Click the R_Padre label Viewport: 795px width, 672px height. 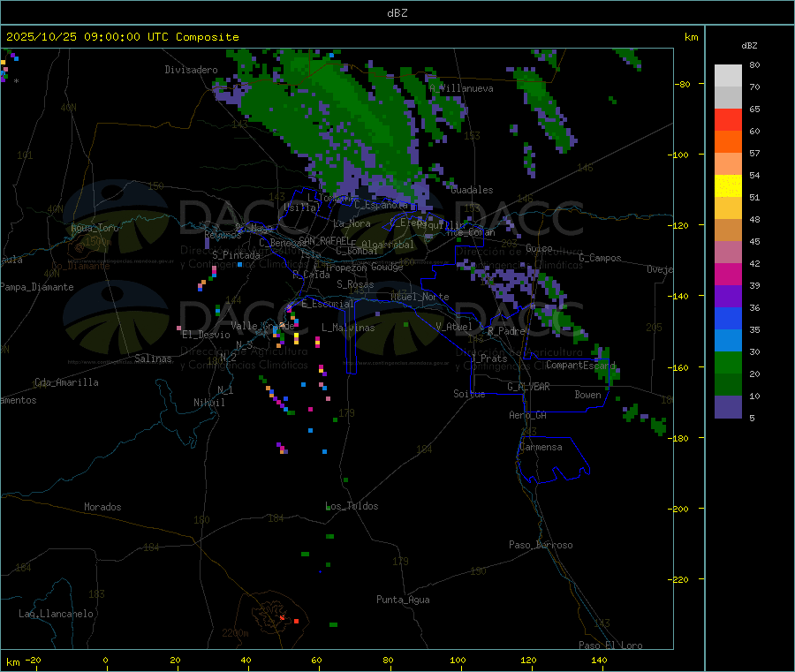[506, 331]
